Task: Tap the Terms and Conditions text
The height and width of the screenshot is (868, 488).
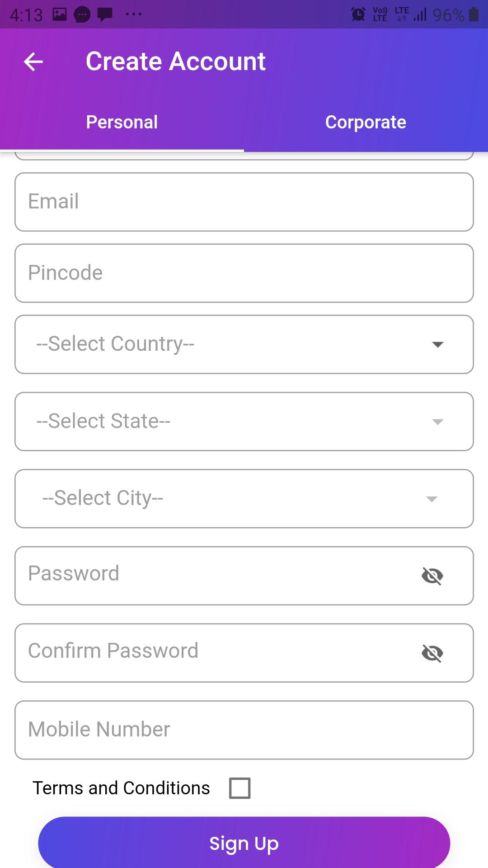Action: point(121,788)
